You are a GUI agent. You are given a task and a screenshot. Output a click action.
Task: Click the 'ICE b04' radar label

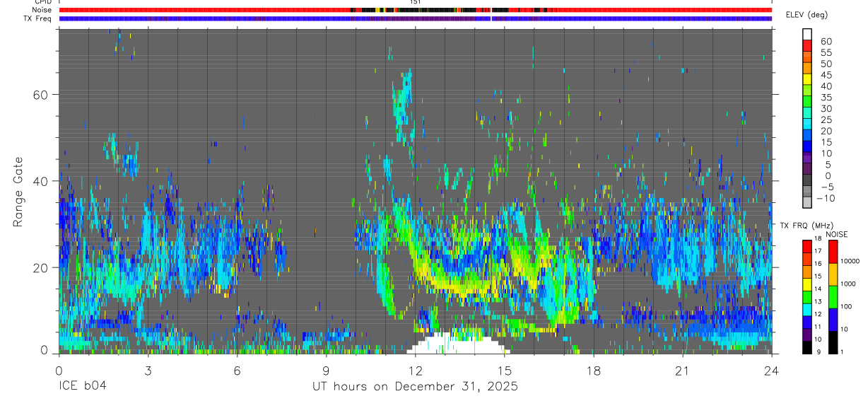(x=83, y=387)
